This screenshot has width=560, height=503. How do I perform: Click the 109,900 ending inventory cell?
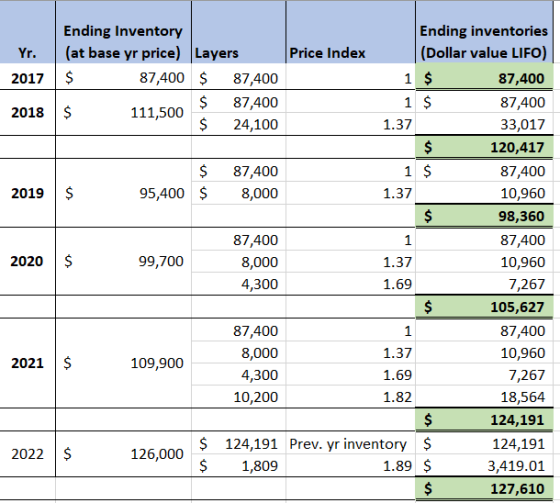coord(123,363)
